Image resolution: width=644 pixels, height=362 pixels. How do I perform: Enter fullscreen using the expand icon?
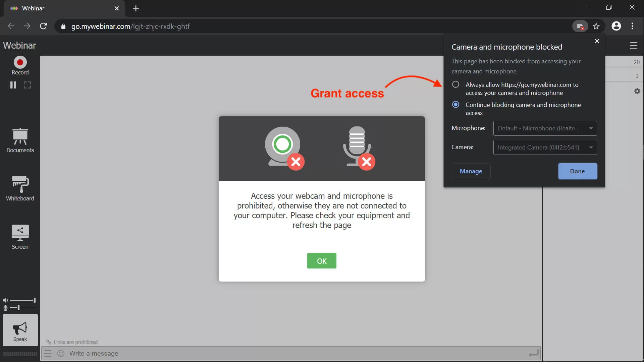coord(27,85)
